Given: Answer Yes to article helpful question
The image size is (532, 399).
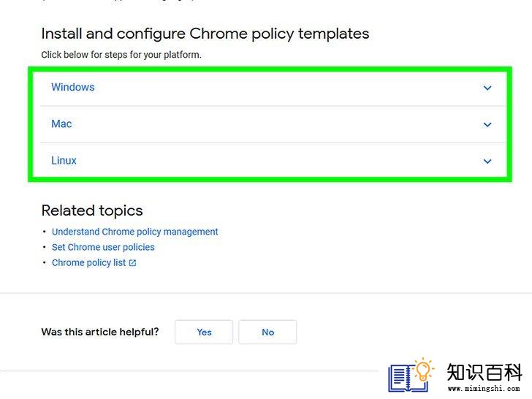Looking at the screenshot, I should pyautogui.click(x=204, y=332).
